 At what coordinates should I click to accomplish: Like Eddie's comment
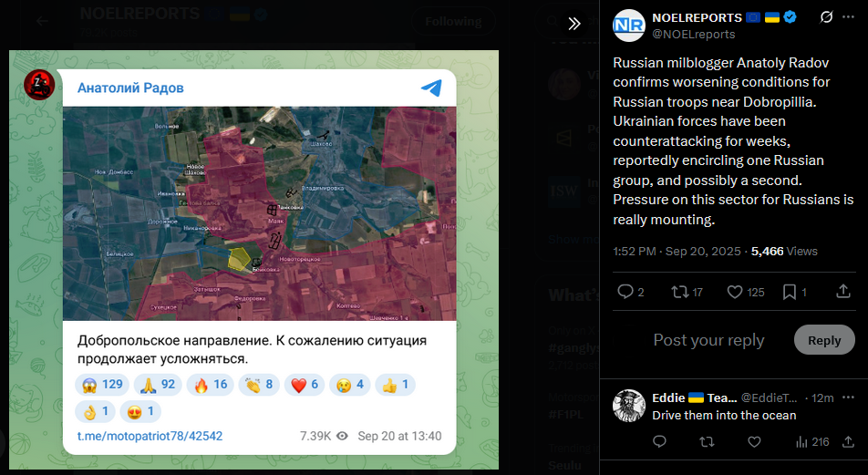tap(754, 442)
